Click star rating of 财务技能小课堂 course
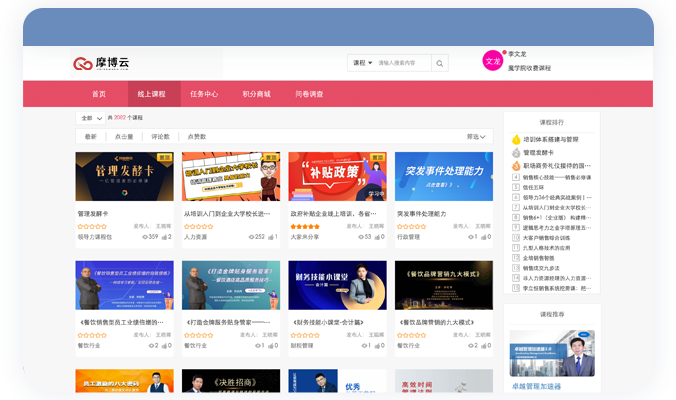This screenshot has height=400, width=676. click(305, 335)
